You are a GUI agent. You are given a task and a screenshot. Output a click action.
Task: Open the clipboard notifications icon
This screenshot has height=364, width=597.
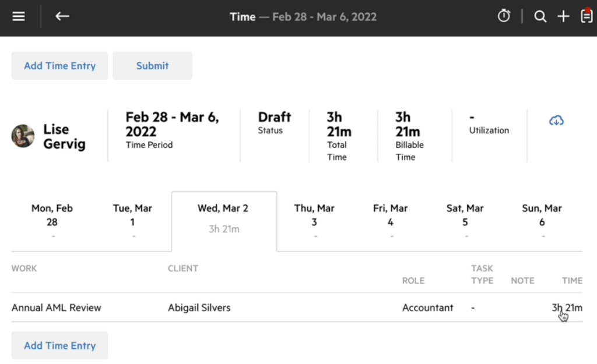click(587, 16)
